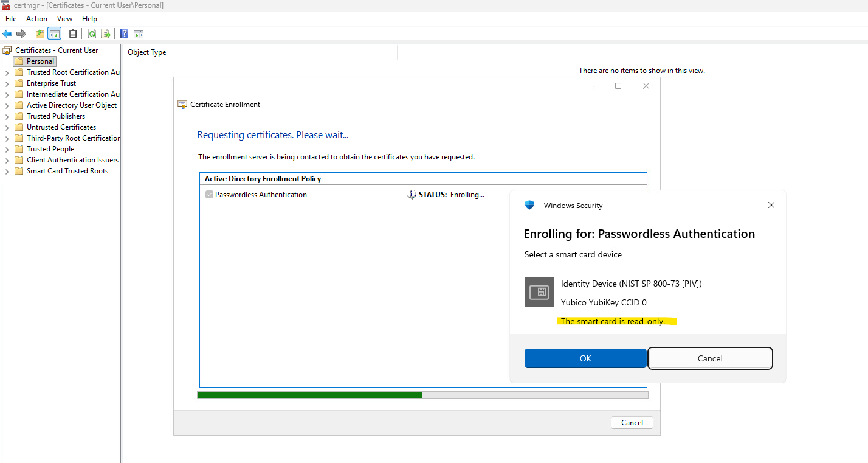
Task: Select Client Authentication Issuers folder
Action: point(66,160)
